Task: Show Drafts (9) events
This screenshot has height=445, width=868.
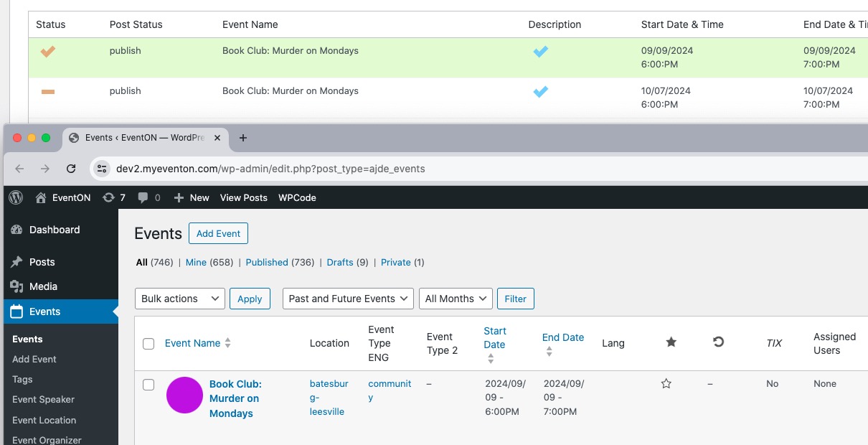Action: [x=347, y=262]
